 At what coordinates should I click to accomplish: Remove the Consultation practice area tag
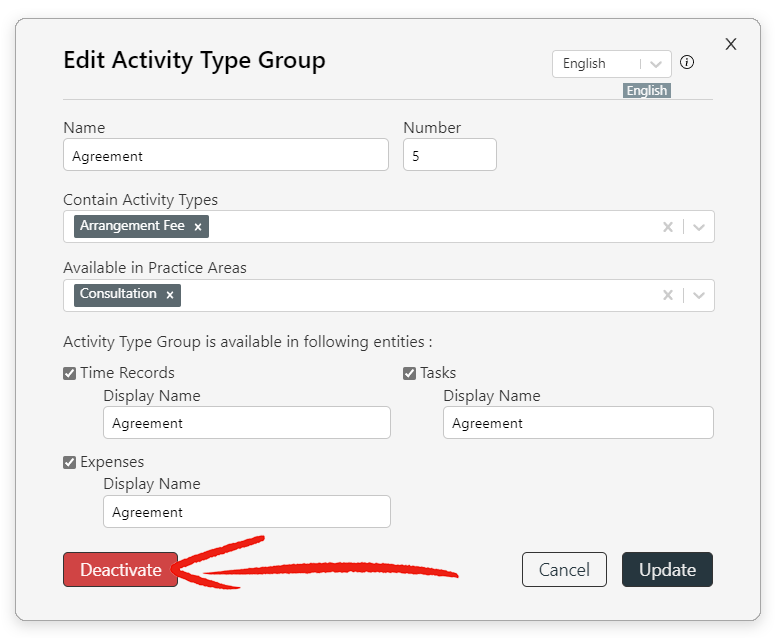coord(170,295)
